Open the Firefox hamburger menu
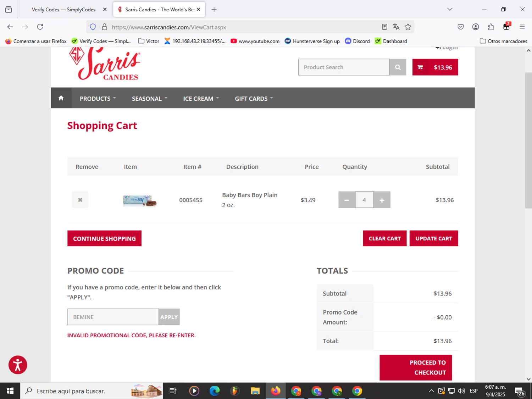This screenshot has height=399, width=532. [x=522, y=27]
